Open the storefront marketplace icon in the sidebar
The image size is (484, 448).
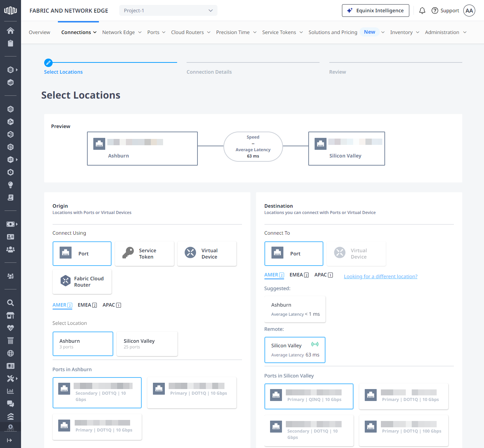click(11, 315)
